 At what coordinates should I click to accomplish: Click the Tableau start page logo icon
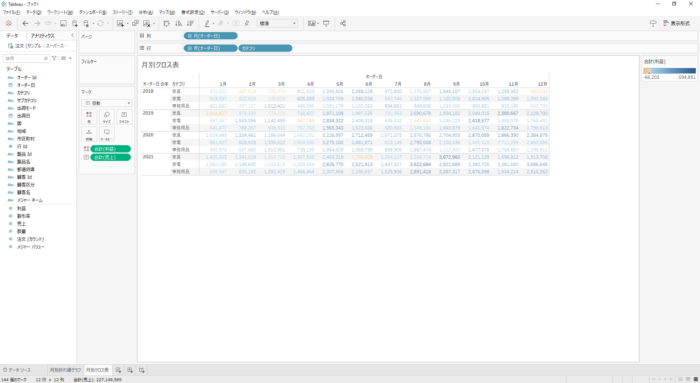pos(8,23)
